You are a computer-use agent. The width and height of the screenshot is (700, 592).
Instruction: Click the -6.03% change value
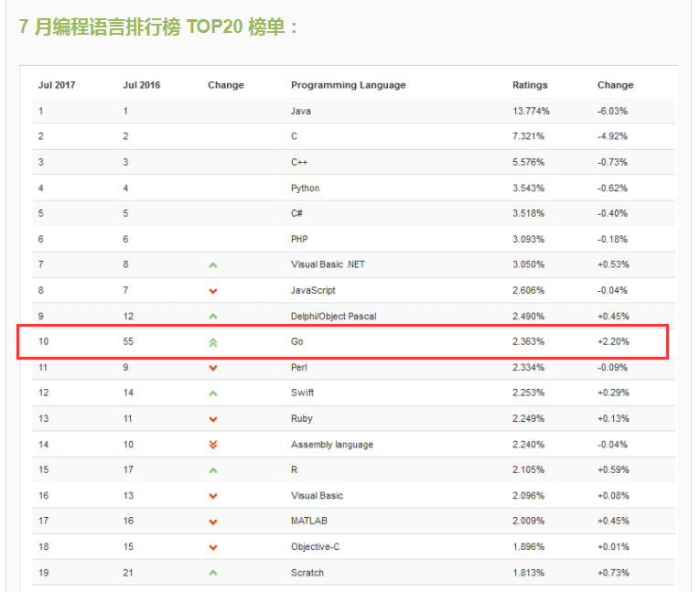[x=612, y=111]
